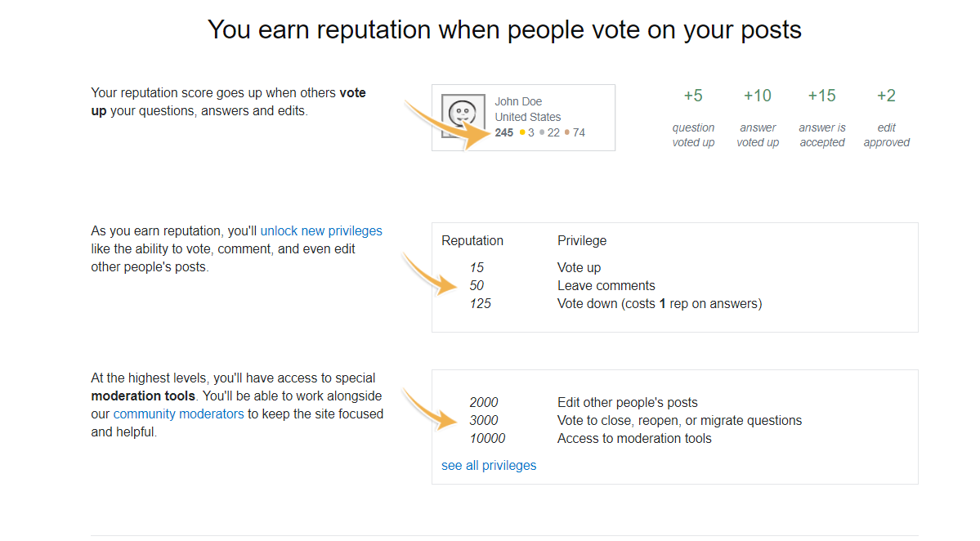This screenshot has height=541, width=980.
Task: Click see all privileges
Action: click(488, 465)
